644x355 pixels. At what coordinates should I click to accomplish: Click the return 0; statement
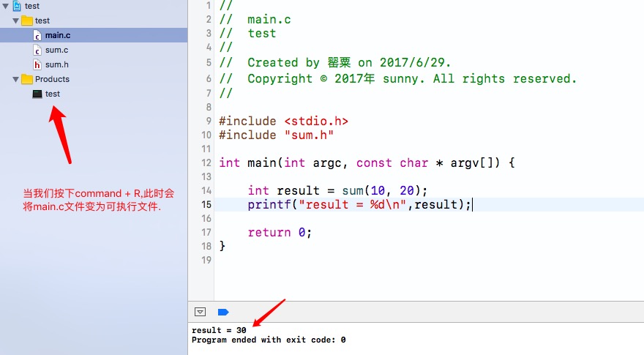[x=280, y=233]
